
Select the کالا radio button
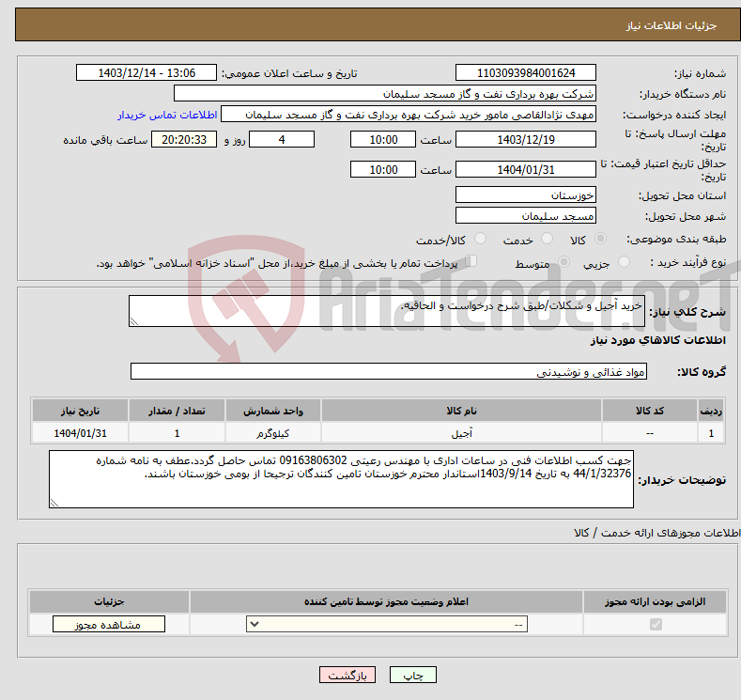click(600, 239)
